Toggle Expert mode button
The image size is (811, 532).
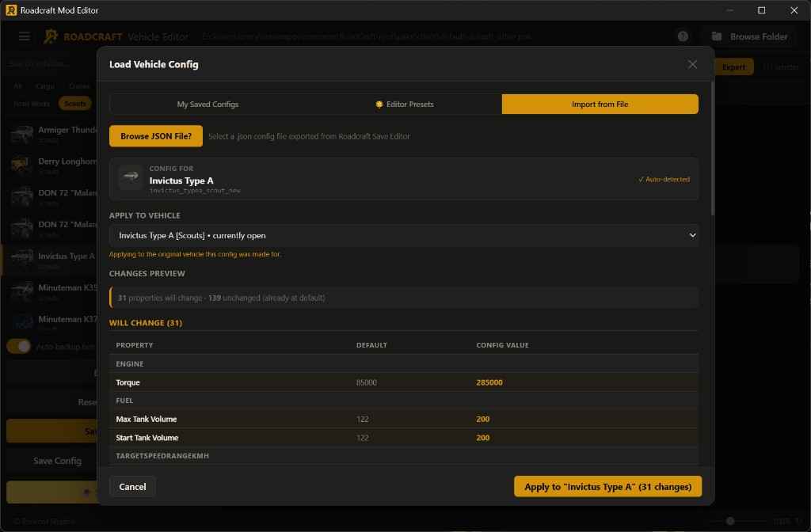tap(733, 67)
